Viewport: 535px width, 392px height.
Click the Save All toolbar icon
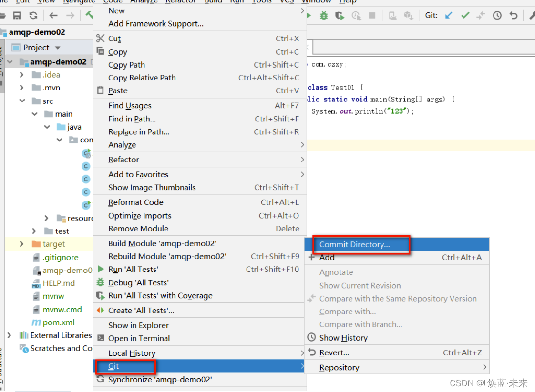click(x=17, y=16)
